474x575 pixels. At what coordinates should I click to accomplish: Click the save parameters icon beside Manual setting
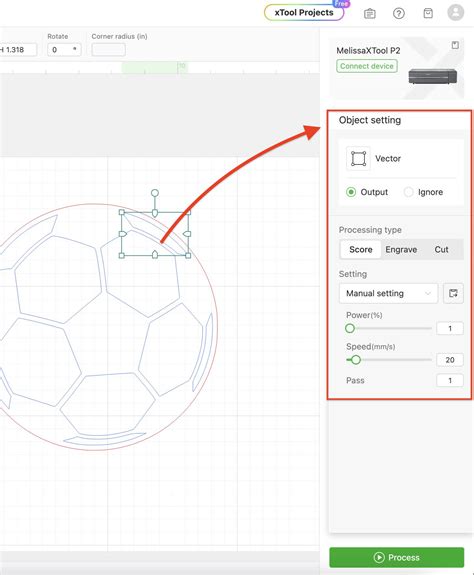click(453, 293)
